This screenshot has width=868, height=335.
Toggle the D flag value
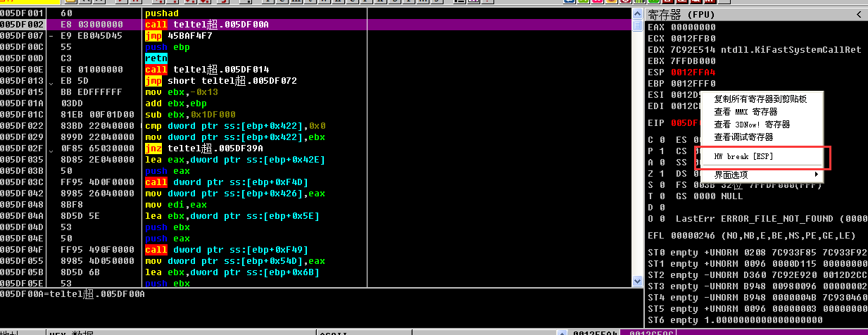tap(660, 208)
